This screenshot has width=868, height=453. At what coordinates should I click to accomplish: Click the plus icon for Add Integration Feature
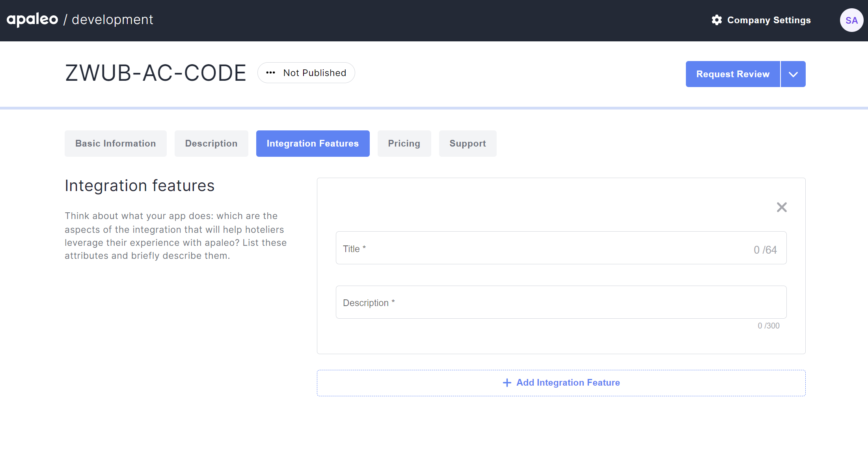507,382
